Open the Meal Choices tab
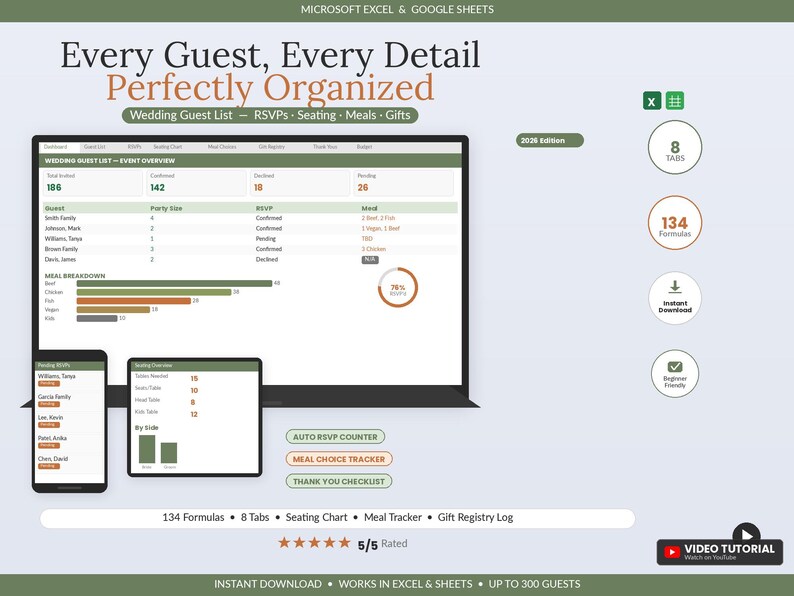Image resolution: width=794 pixels, height=596 pixels. tap(222, 147)
